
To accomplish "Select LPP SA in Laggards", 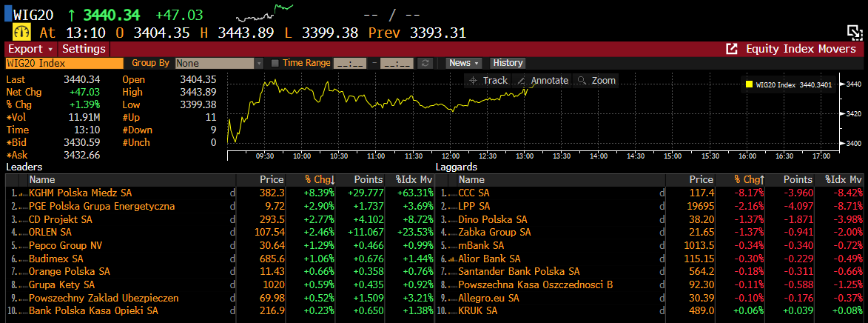I will 650,206.
